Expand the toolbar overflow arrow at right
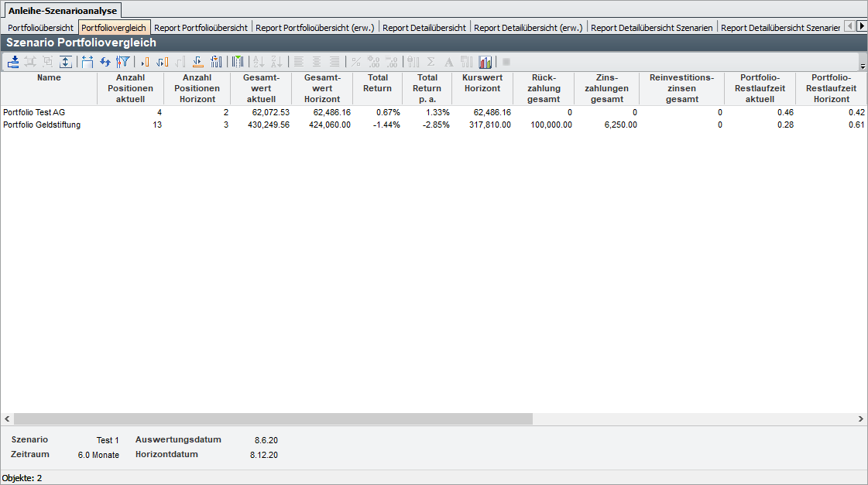 point(863,67)
